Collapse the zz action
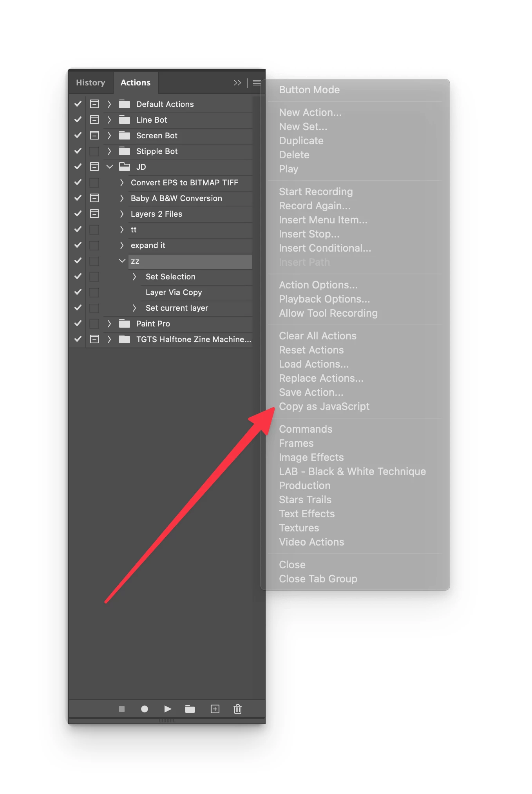Viewport: 532px width, 794px height. click(x=122, y=261)
